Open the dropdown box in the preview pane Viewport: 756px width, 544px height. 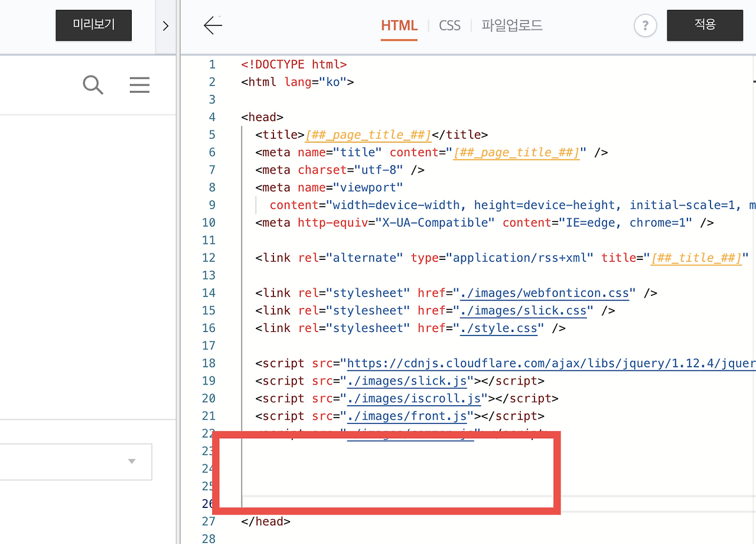coord(76,461)
